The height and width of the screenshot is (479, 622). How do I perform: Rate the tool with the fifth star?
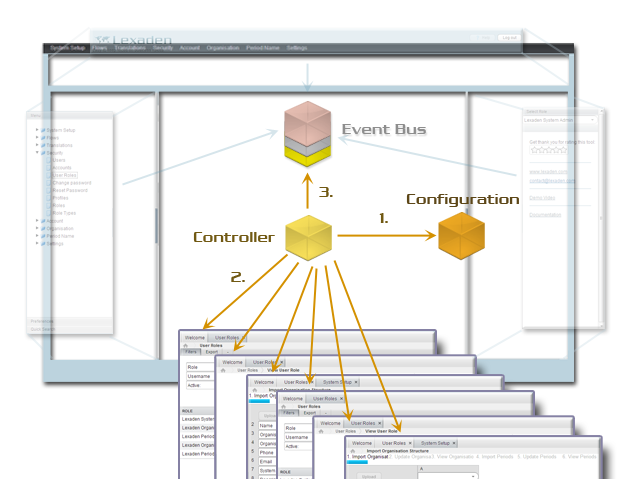pyautogui.click(x=563, y=149)
